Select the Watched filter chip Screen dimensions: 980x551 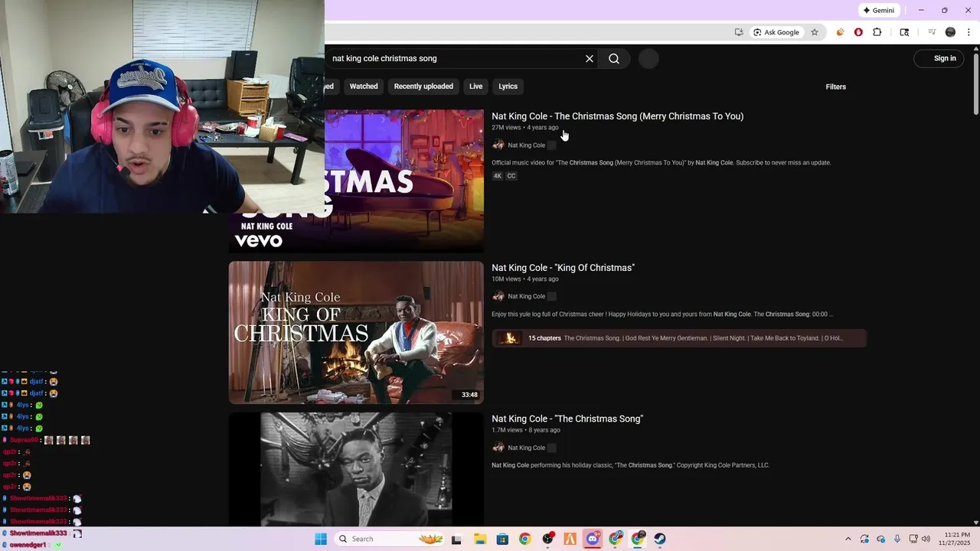pos(364,86)
